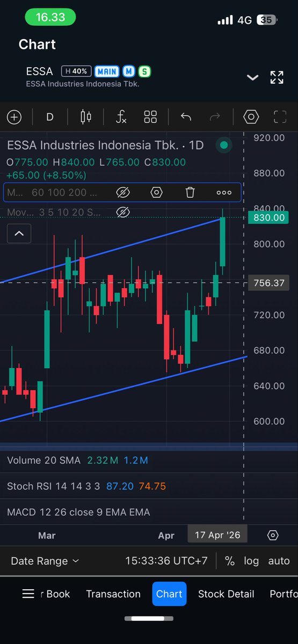Tap the 920.00 price axis label
The height and width of the screenshot is (644, 298).
tap(269, 137)
